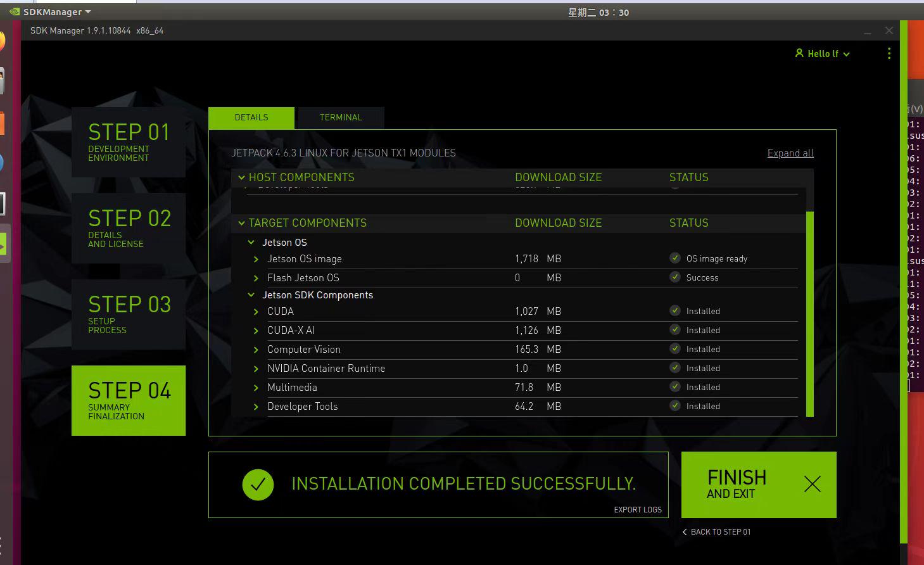The image size is (924, 565).
Task: Click the Success status for Flash Jetson OS
Action: (702, 278)
